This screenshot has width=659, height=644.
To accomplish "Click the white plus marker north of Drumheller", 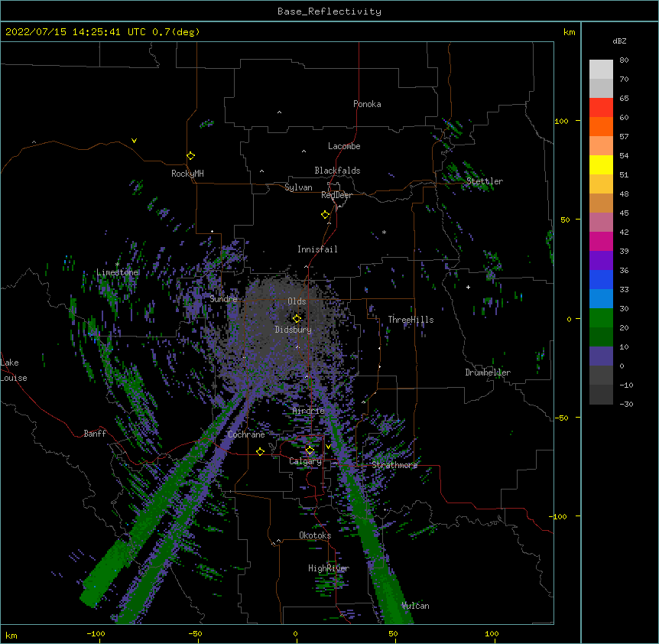I will [468, 287].
